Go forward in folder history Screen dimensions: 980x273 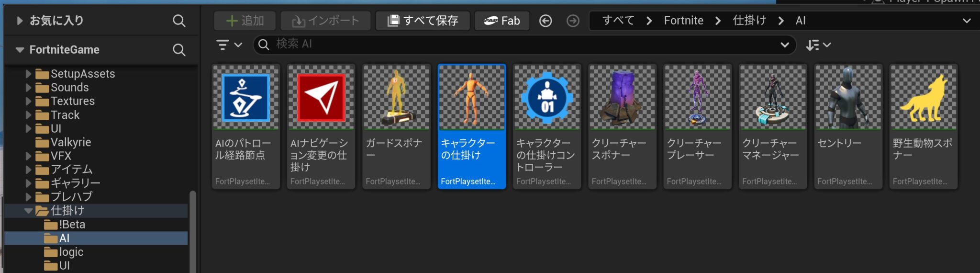pos(573,21)
